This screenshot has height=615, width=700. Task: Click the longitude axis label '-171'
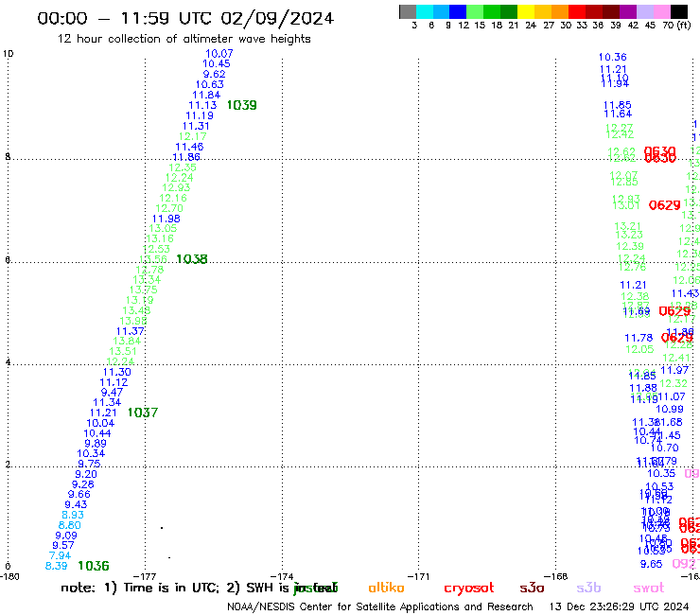418,576
